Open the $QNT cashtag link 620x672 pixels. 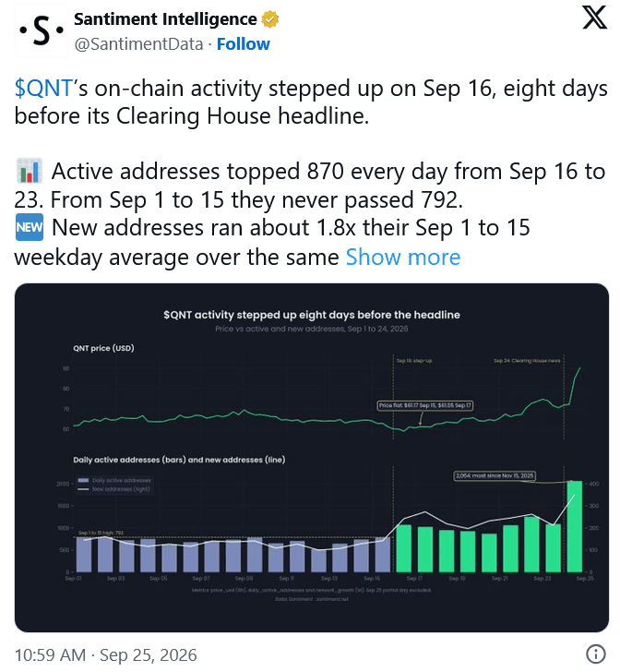coord(42,89)
